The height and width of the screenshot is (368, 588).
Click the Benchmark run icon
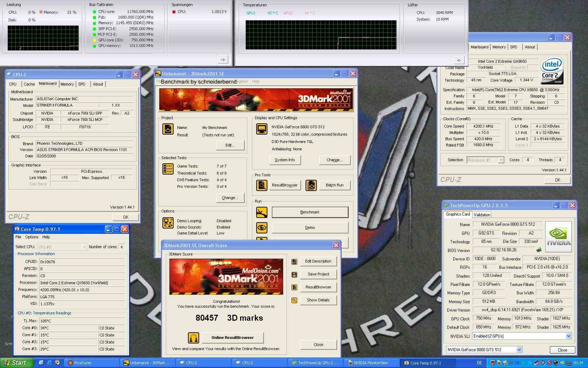pyautogui.click(x=262, y=212)
